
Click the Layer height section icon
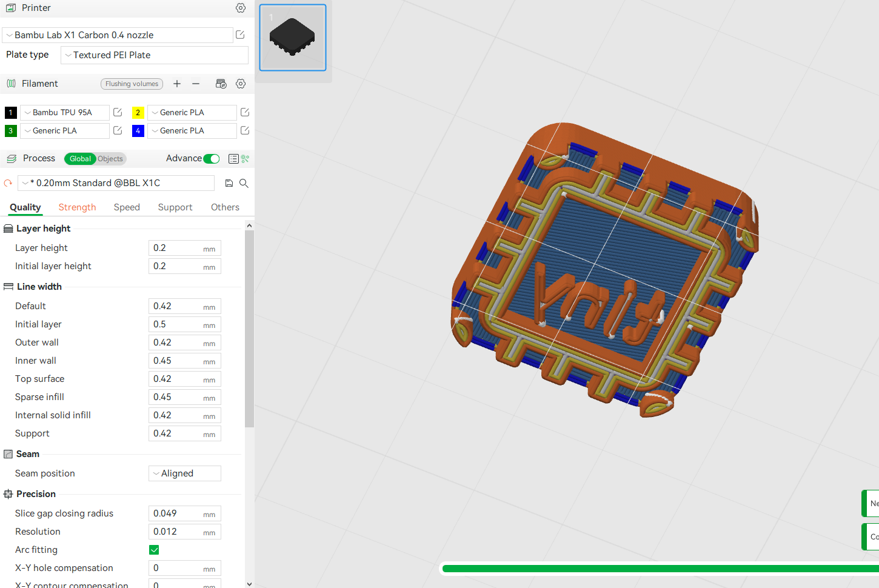[x=8, y=229]
